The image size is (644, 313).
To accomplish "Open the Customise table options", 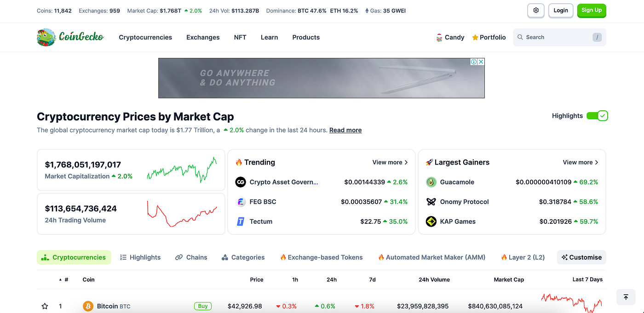I will [581, 257].
